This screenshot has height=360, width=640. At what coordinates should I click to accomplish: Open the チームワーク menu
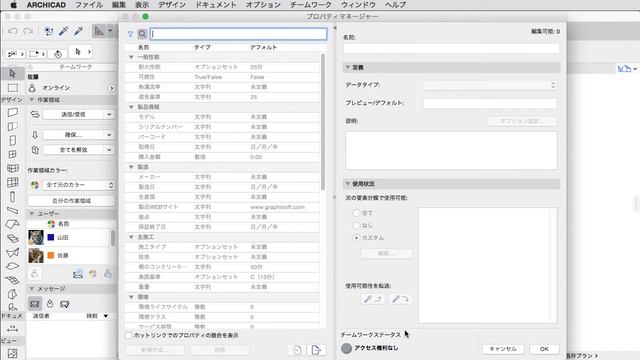[311, 5]
